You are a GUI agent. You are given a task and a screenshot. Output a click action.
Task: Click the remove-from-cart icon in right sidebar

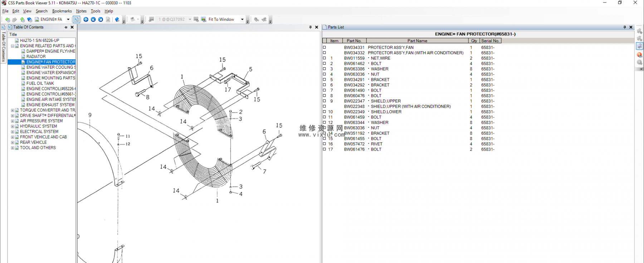(x=639, y=39)
